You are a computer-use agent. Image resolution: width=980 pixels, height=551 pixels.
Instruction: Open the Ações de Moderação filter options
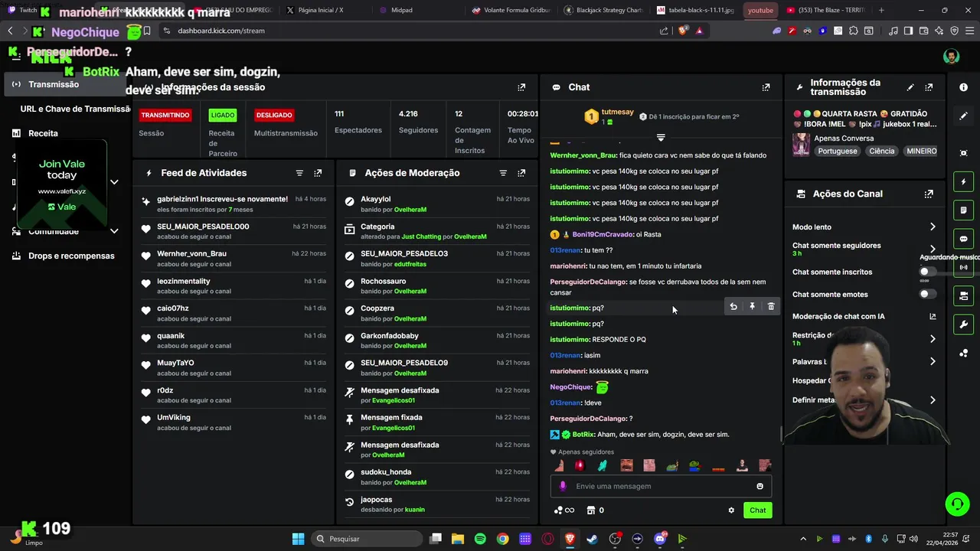pos(503,173)
